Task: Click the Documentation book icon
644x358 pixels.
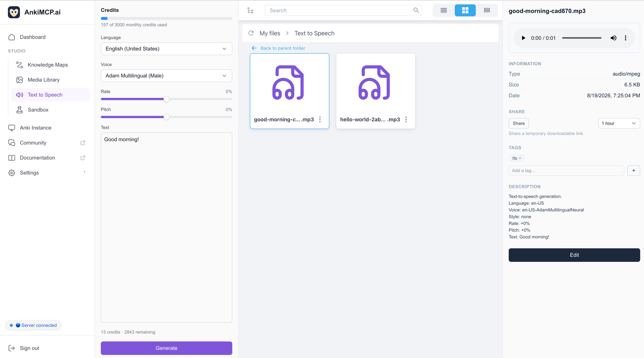Action: click(12, 158)
